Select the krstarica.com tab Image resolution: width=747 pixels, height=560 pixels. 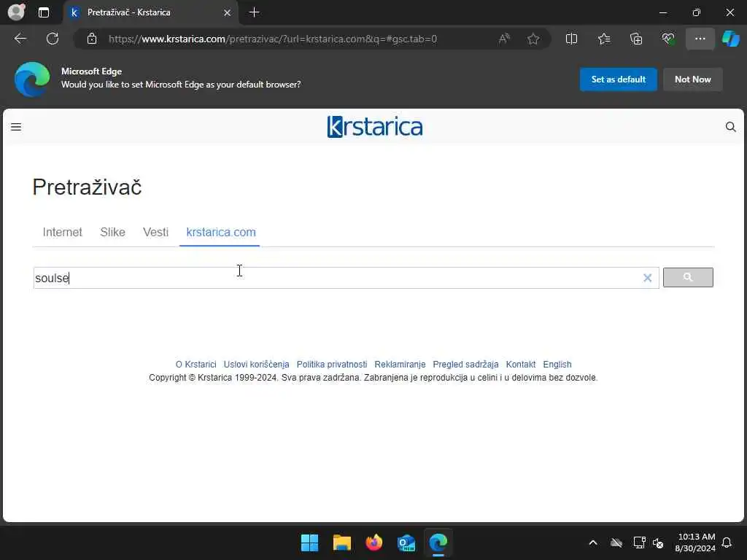[221, 233]
